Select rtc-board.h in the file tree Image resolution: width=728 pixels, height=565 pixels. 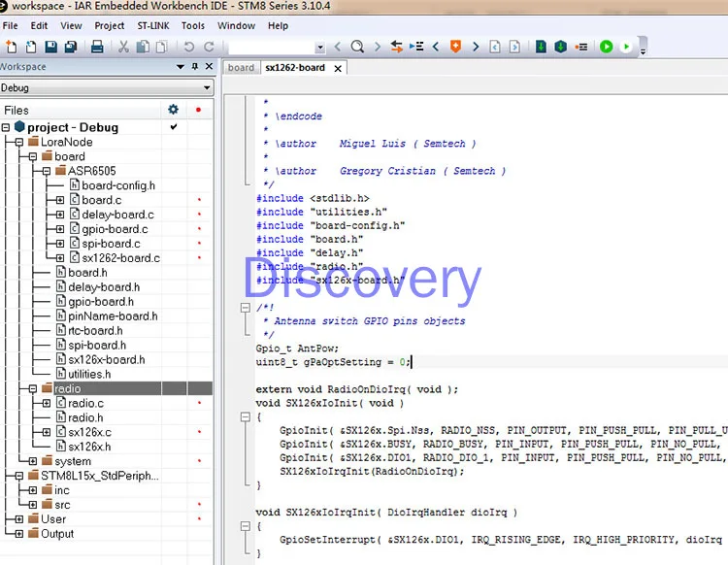coord(95,330)
